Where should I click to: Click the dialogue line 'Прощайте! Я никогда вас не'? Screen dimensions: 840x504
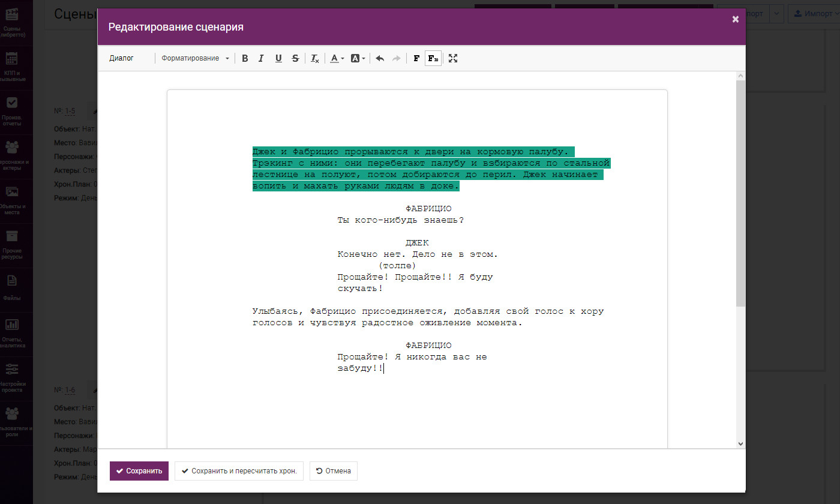412,357
